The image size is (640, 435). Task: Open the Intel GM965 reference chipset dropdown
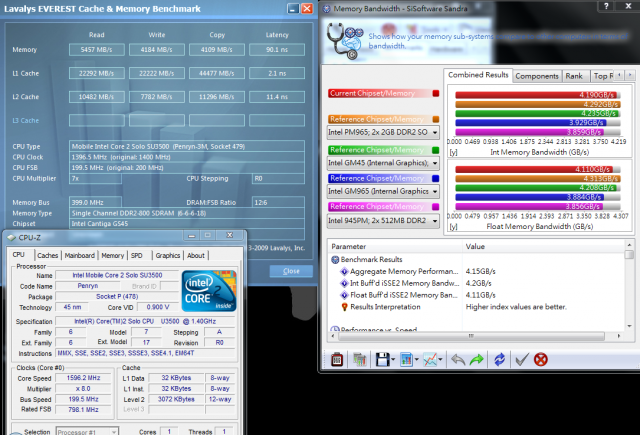point(435,191)
